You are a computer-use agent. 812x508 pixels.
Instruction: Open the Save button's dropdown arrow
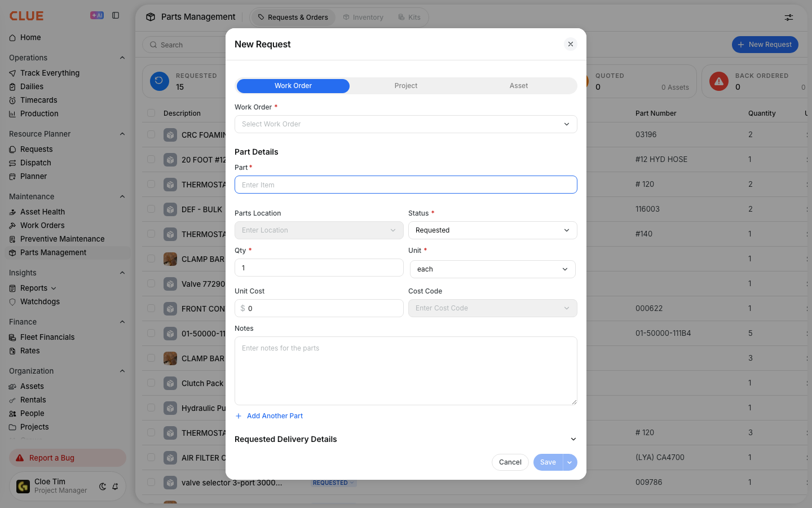click(570, 462)
